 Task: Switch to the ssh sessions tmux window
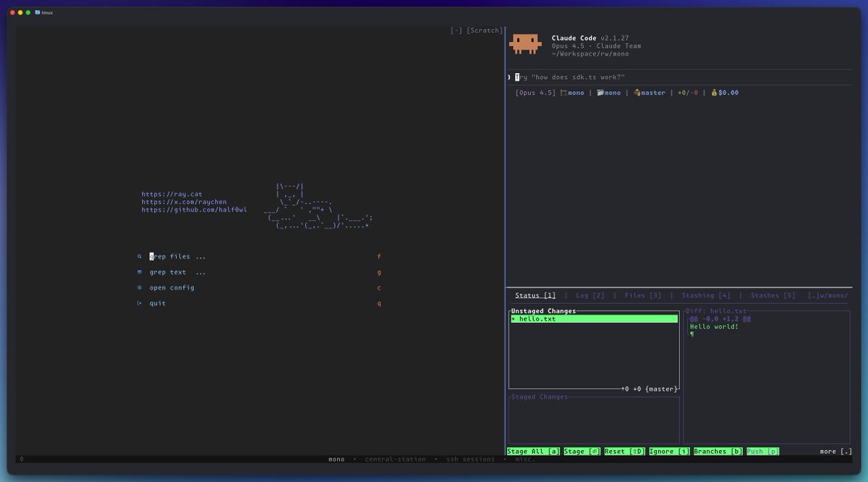[470, 460]
